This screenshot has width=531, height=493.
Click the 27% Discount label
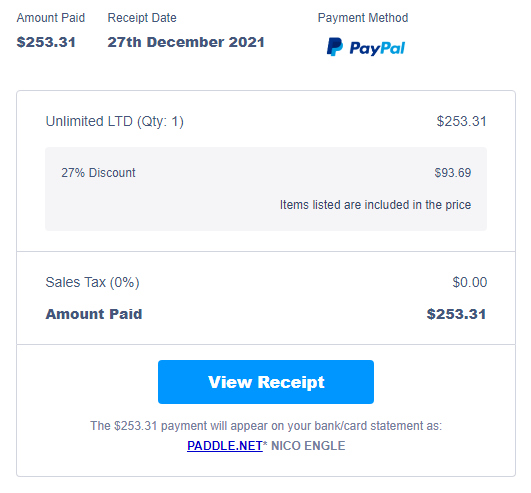98,173
